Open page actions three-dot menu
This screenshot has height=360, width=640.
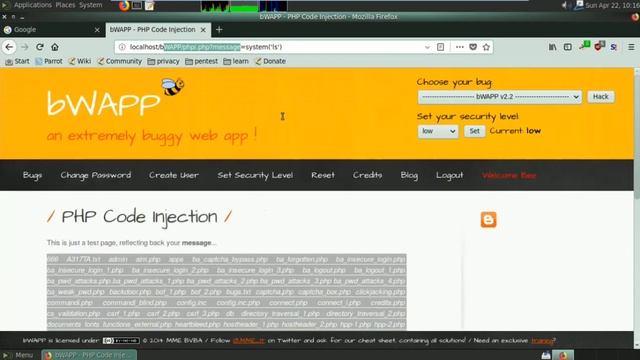click(x=460, y=47)
